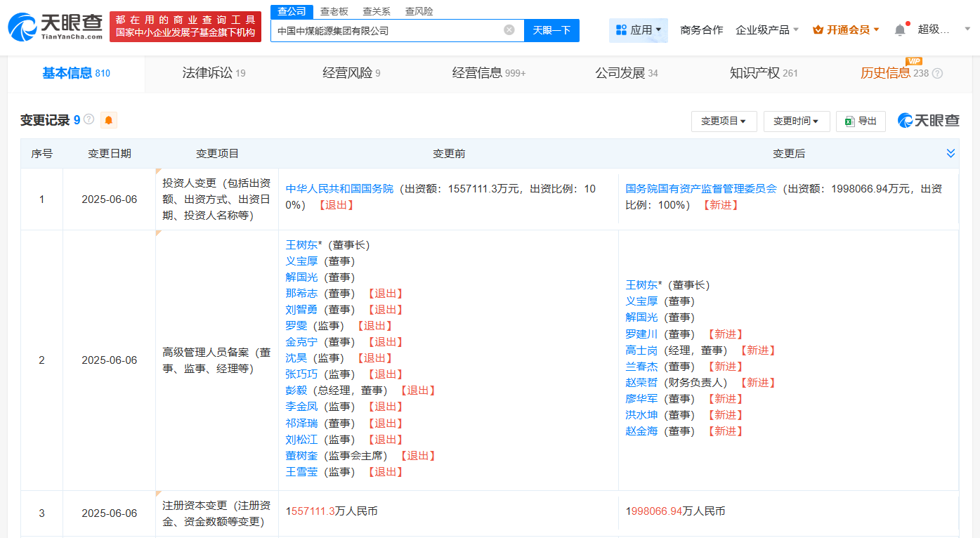980x538 pixels.
Task: Open the 沈昊 supervisor link
Action: tap(296, 358)
